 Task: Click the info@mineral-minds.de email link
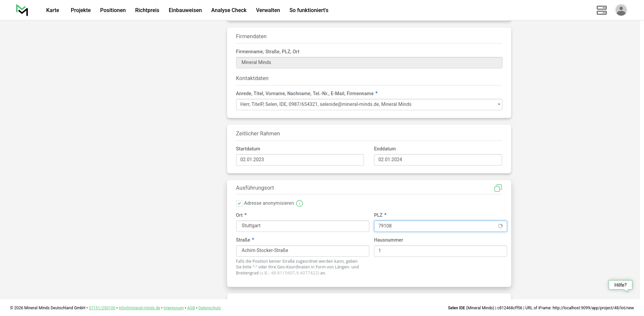click(139, 308)
